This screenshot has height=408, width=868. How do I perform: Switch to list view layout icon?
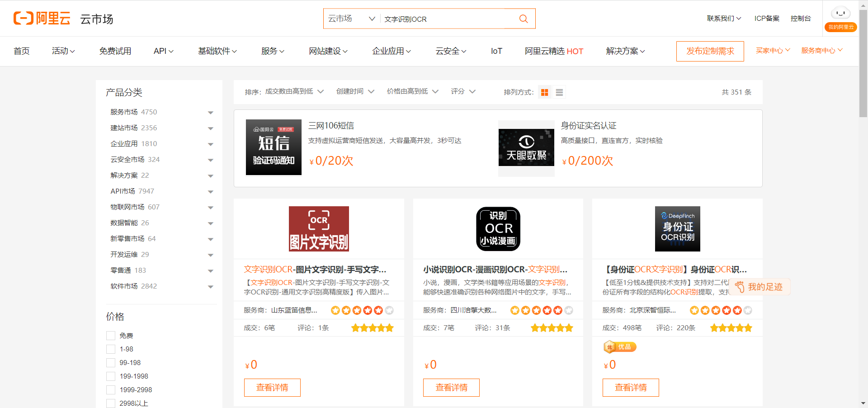tap(559, 92)
